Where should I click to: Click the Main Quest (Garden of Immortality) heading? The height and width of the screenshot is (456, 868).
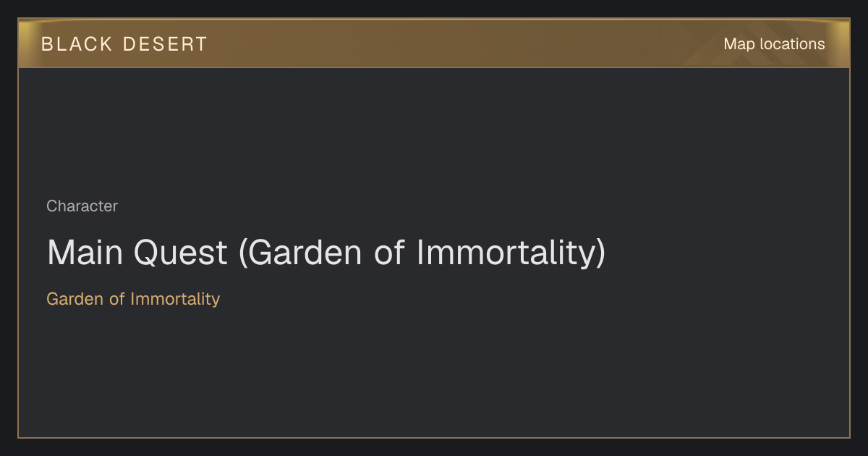(x=326, y=253)
